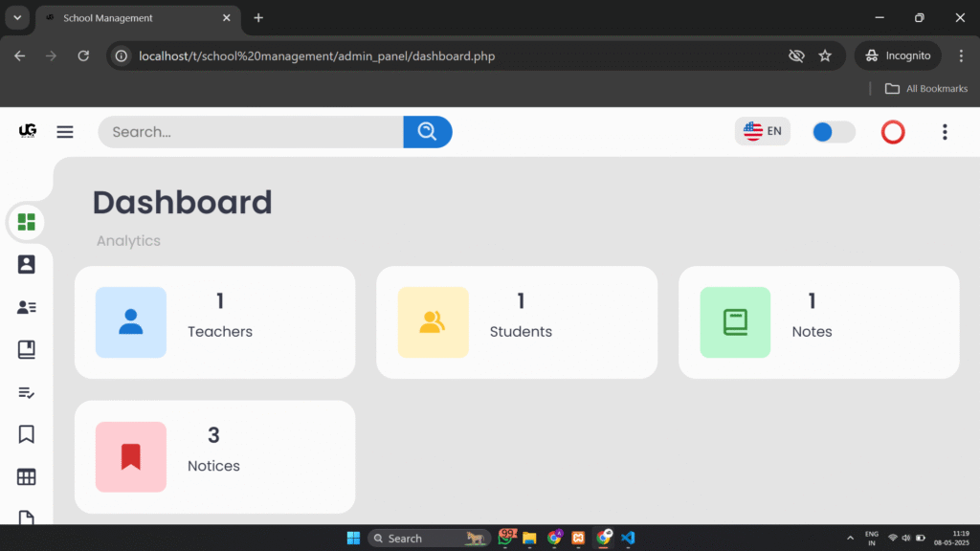Click the Students label
980x551 pixels.
point(521,332)
